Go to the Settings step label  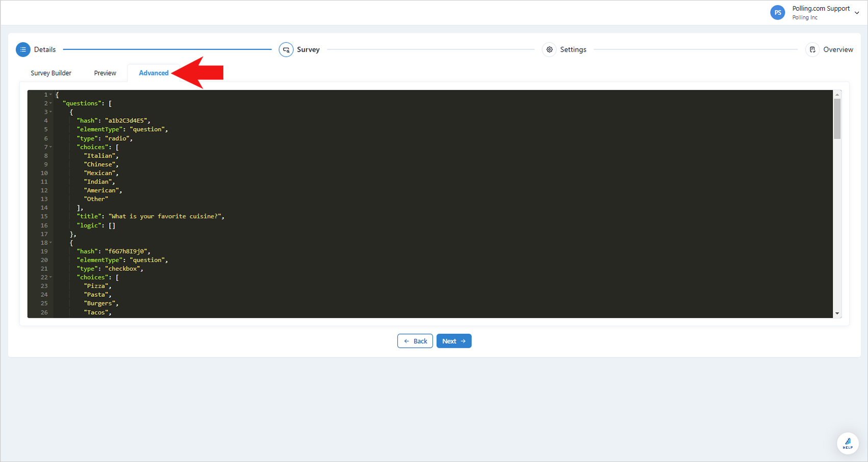(573, 49)
